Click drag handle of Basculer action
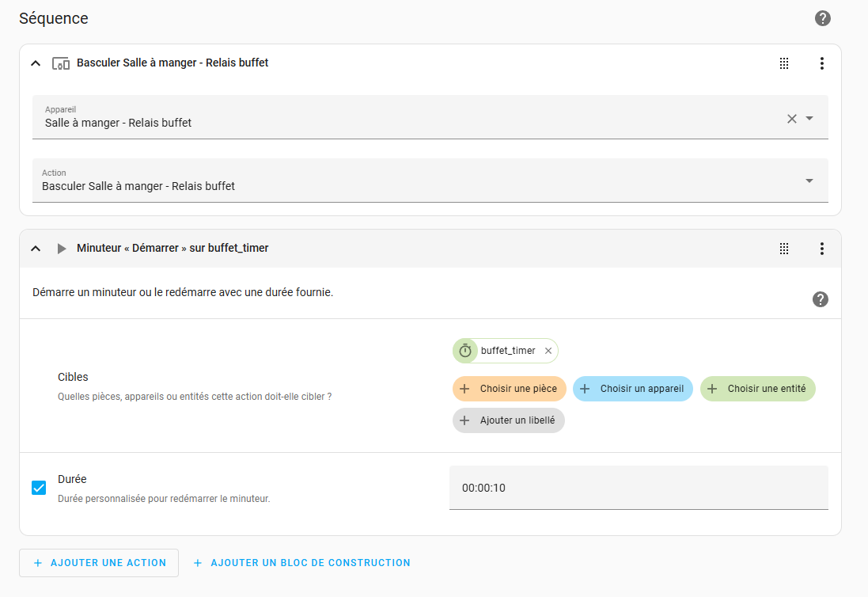 pyautogui.click(x=784, y=63)
